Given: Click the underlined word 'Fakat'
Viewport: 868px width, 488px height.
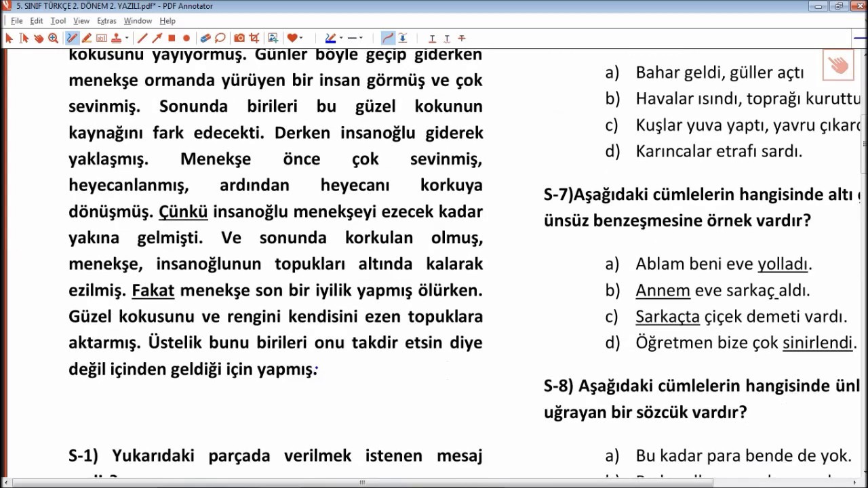Looking at the screenshot, I should [x=153, y=291].
